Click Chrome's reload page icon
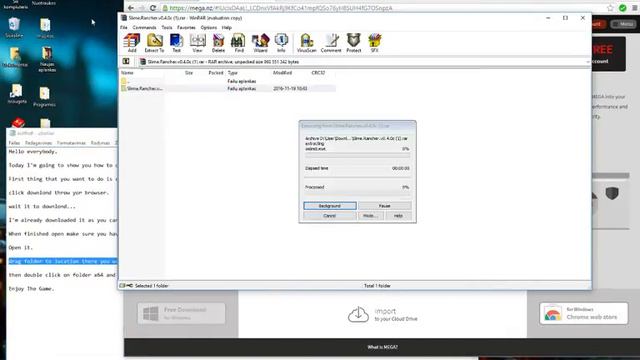Image resolution: width=640 pixels, height=360 pixels. coord(153,8)
